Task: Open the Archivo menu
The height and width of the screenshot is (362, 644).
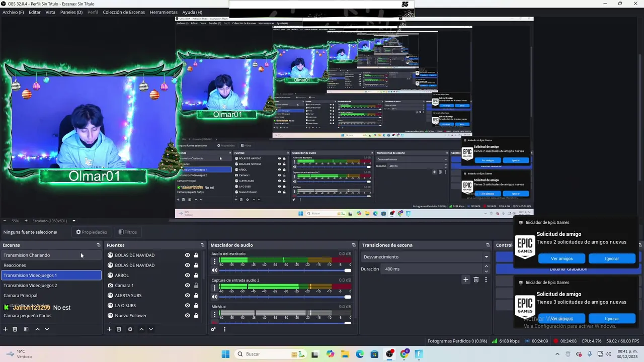Action: point(13,12)
